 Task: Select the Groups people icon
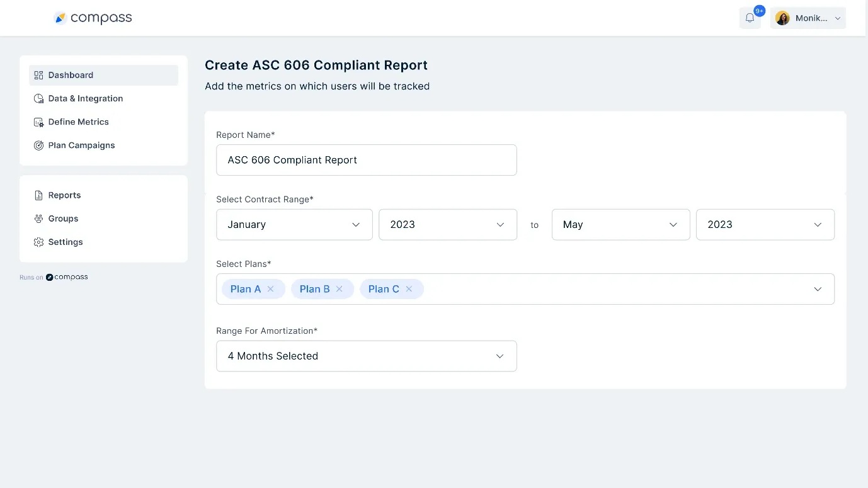tap(38, 218)
